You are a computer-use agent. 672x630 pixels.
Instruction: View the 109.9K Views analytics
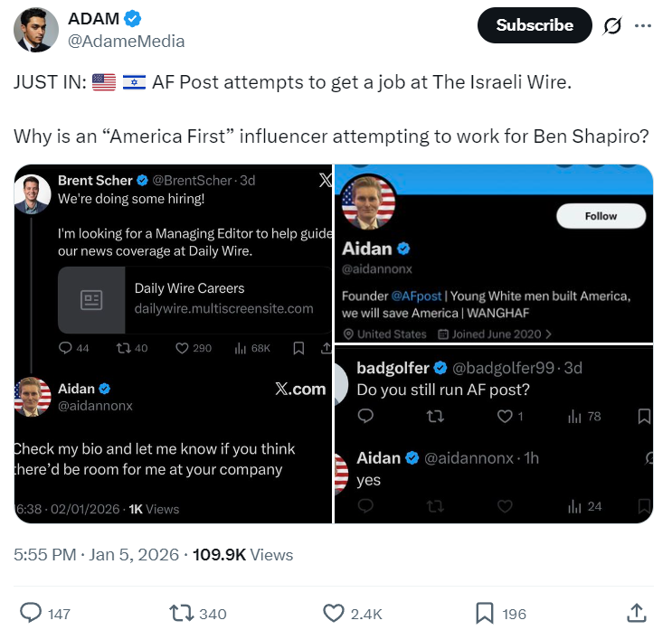tap(242, 554)
